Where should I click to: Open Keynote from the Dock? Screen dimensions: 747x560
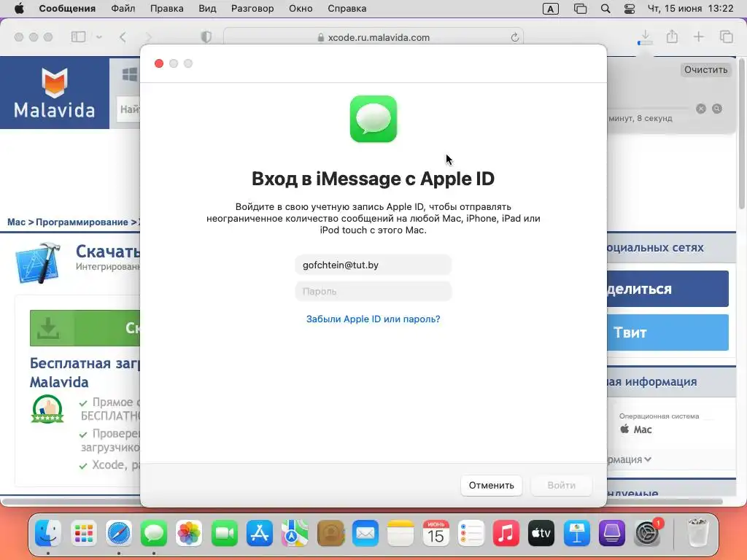pyautogui.click(x=576, y=533)
